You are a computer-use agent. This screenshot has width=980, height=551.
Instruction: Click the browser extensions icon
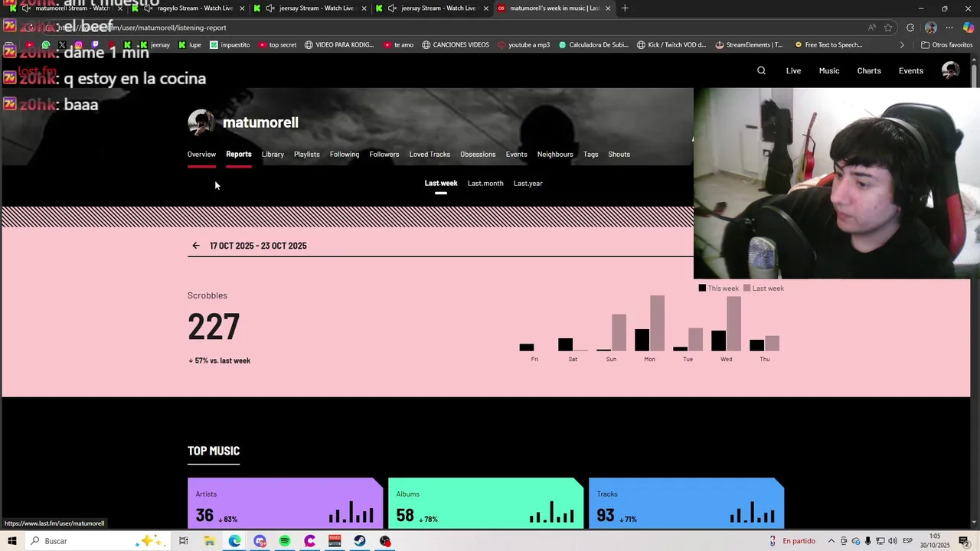(x=910, y=28)
